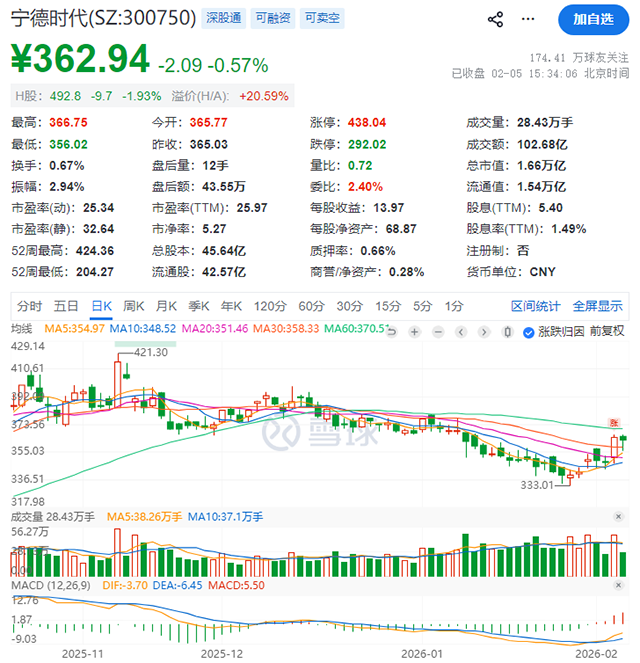
Task: Open the 前复权 adjustment dropdown
Action: click(606, 331)
